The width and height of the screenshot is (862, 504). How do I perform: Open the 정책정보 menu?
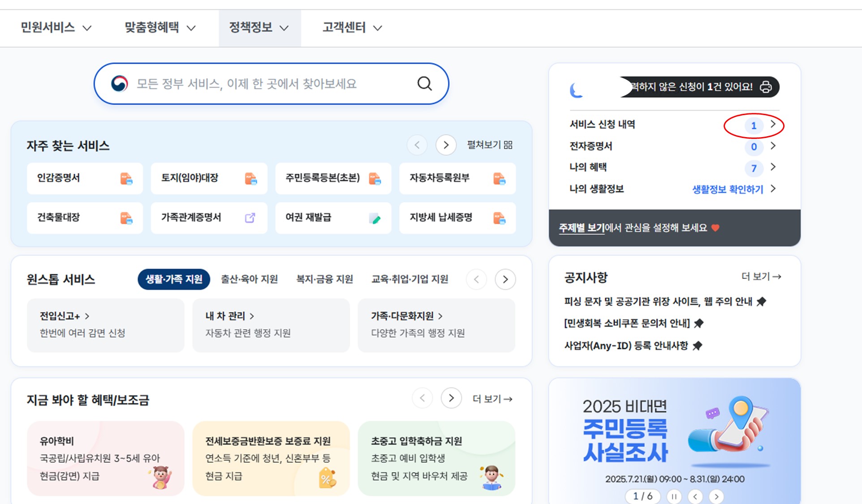[259, 28]
